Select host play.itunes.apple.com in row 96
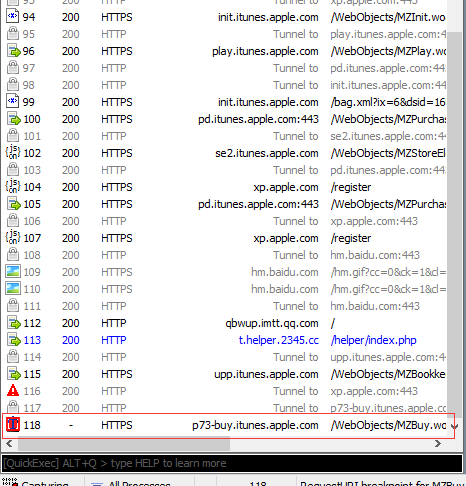This screenshot has width=466, height=486. point(265,51)
